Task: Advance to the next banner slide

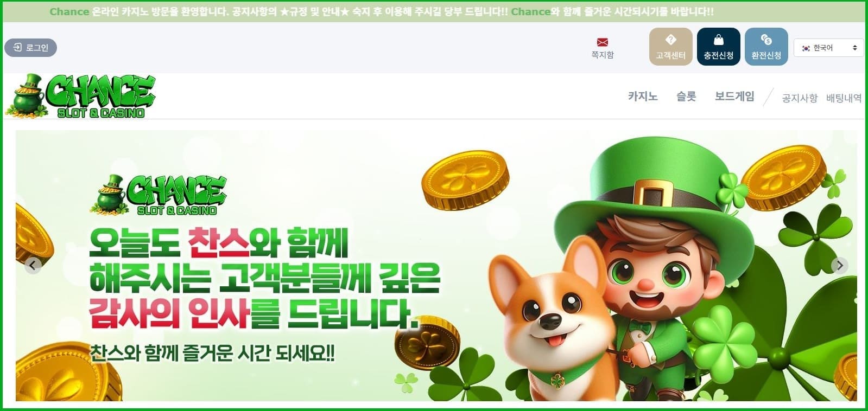Action: click(839, 265)
